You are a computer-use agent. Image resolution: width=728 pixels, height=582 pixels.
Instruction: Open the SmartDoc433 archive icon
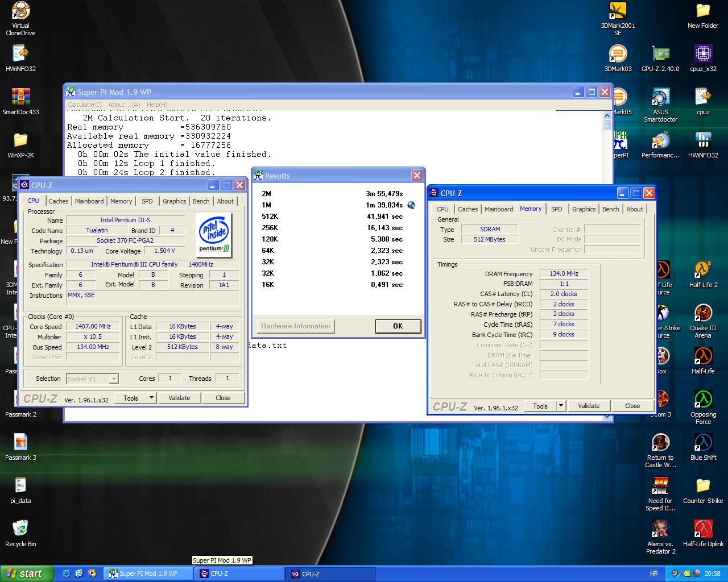click(x=20, y=98)
